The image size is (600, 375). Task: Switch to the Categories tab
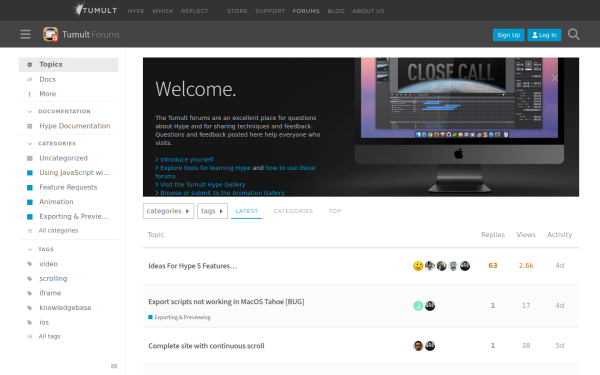click(293, 211)
